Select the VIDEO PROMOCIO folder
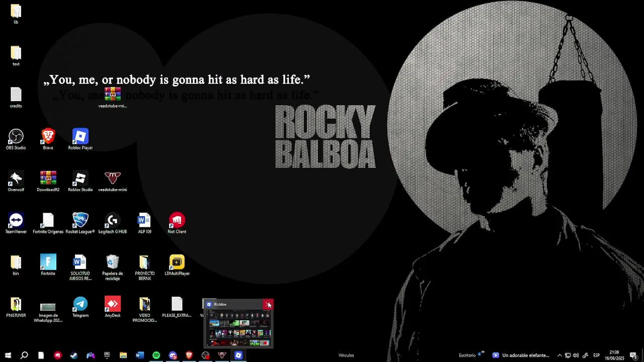The image size is (644, 362). click(x=144, y=310)
